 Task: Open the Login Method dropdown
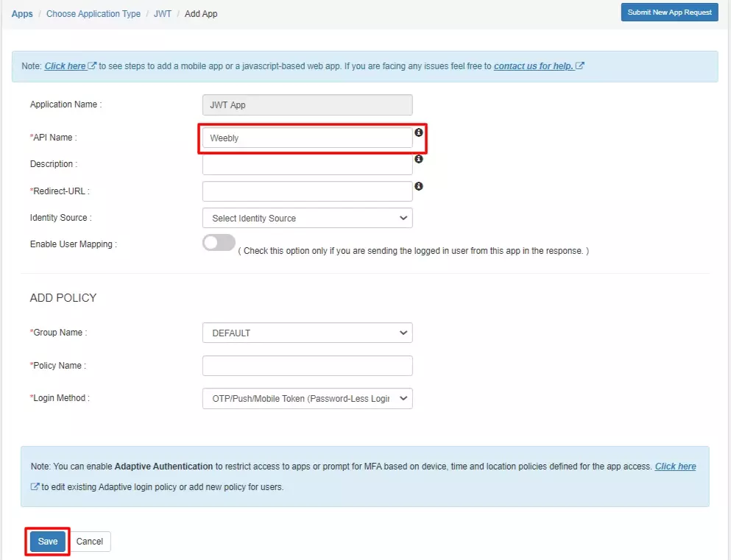click(307, 398)
